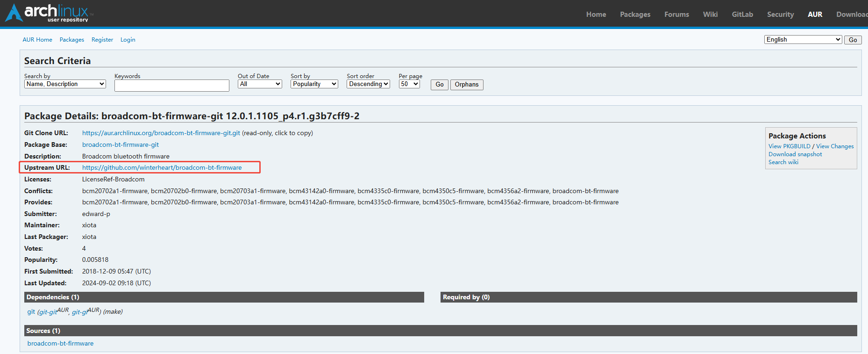This screenshot has height=354, width=868.
Task: Open the Packages item in top navigation bar
Action: coord(635,14)
